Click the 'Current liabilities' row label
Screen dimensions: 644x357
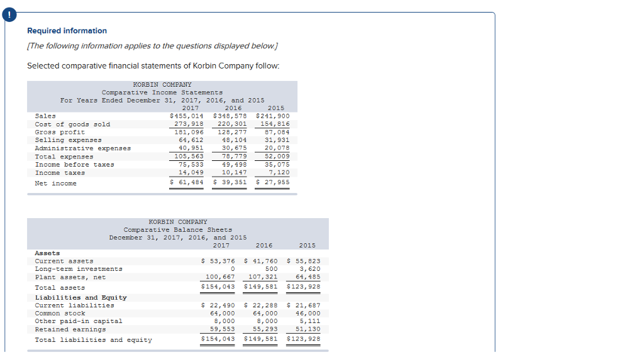75,305
